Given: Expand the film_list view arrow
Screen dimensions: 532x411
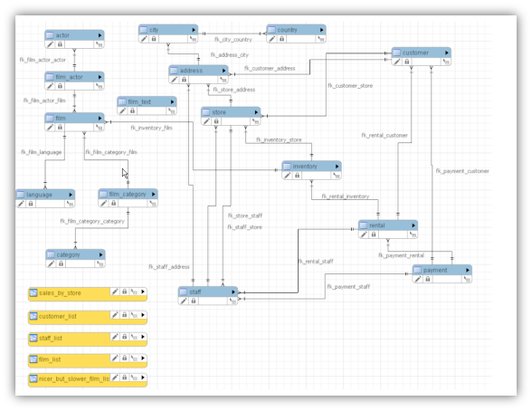Looking at the screenshot, I should coord(143,358).
